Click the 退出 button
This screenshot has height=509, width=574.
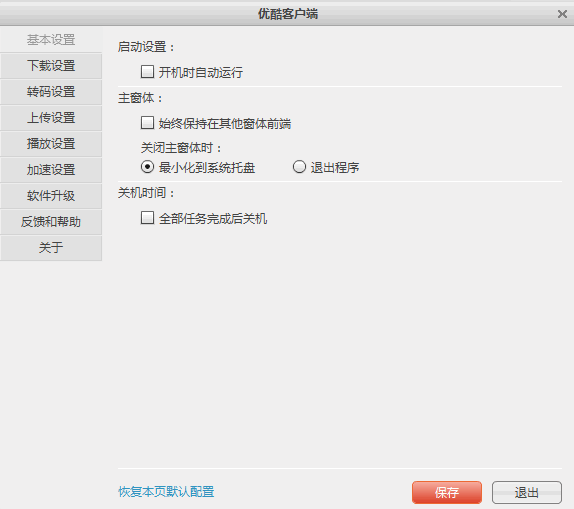click(x=527, y=493)
